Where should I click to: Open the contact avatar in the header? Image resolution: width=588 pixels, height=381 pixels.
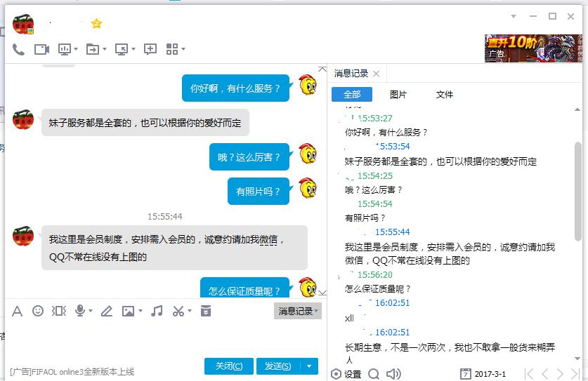coord(23,25)
